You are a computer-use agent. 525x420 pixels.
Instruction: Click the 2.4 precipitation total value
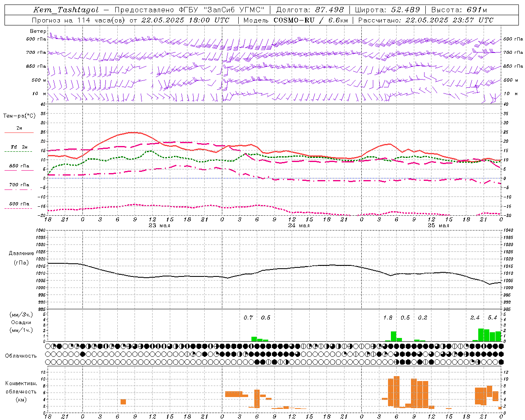click(x=475, y=318)
